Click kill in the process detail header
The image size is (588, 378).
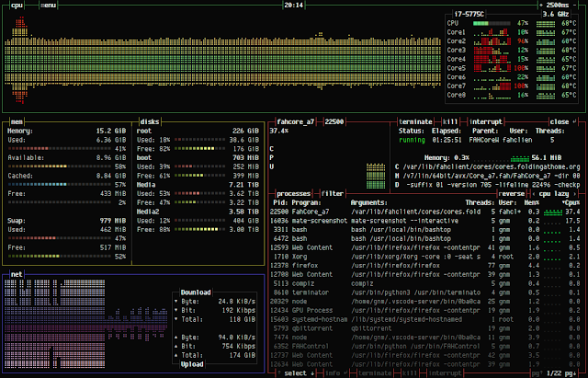tap(450, 121)
